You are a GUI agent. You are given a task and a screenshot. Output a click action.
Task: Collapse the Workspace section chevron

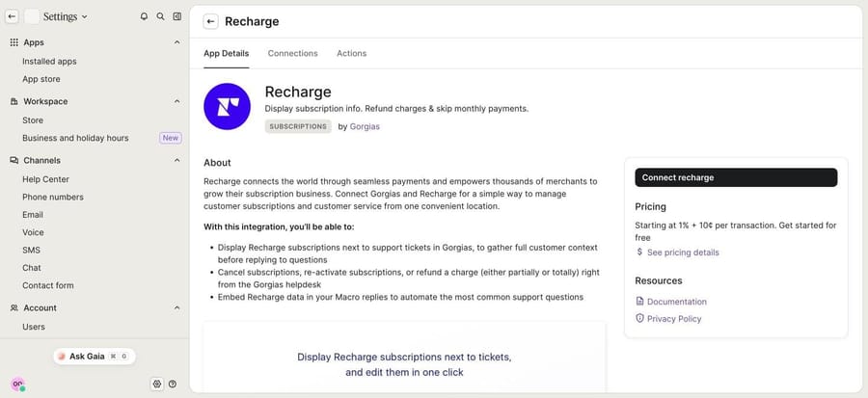click(177, 102)
